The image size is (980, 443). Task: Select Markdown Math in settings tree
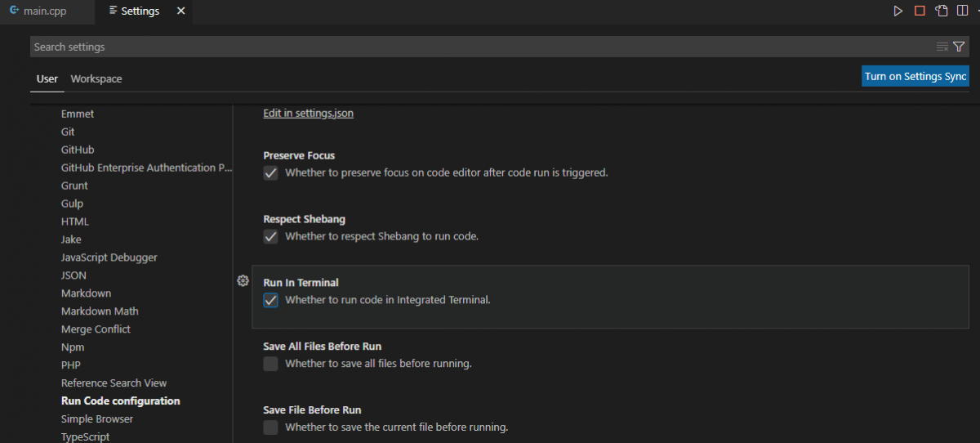pos(100,311)
